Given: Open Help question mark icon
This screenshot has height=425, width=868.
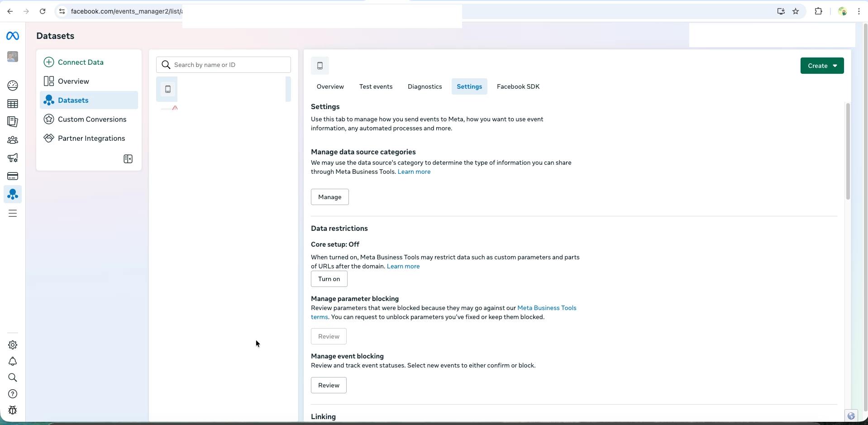Looking at the screenshot, I should coord(13,394).
